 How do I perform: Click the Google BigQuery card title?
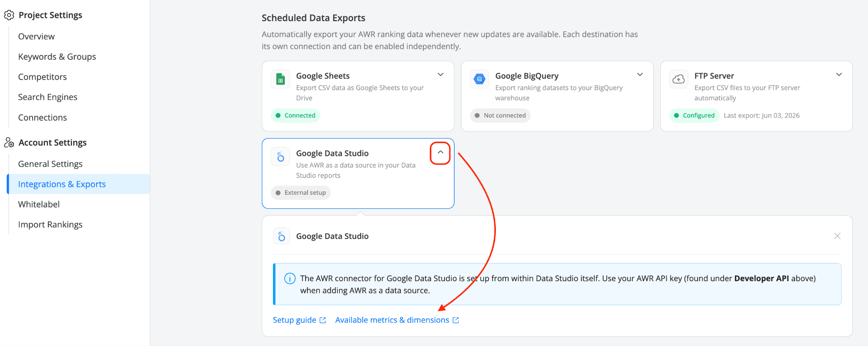click(x=527, y=76)
